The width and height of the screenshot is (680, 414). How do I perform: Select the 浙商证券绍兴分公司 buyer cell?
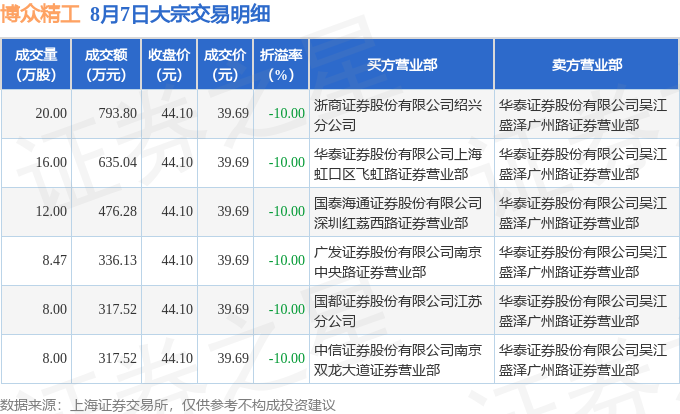pyautogui.click(x=402, y=114)
